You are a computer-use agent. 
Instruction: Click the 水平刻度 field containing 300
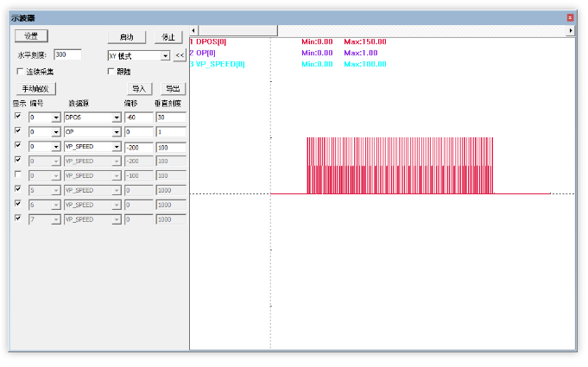tap(67, 54)
